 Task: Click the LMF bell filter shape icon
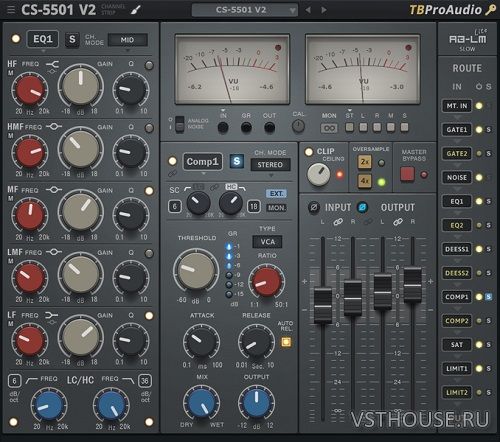tap(54, 252)
